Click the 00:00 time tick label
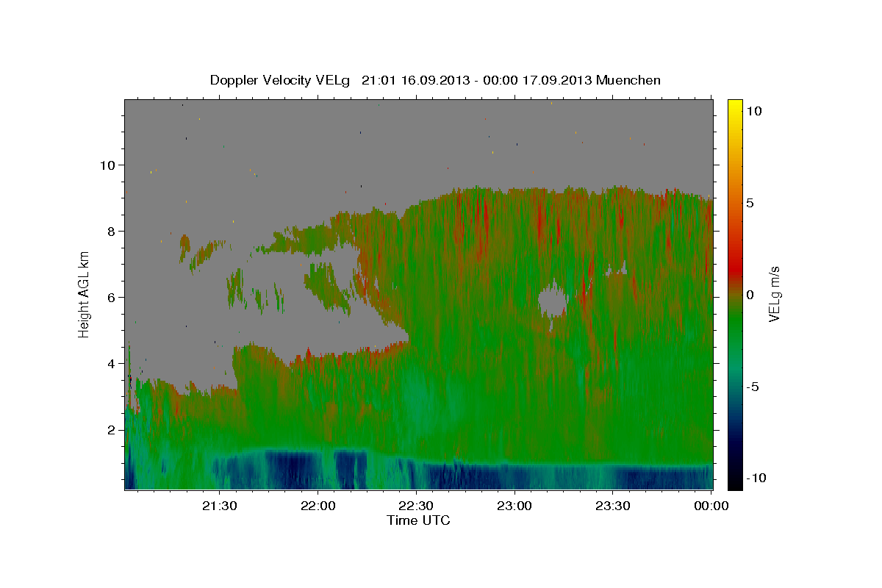The width and height of the screenshot is (882, 588). pos(711,506)
